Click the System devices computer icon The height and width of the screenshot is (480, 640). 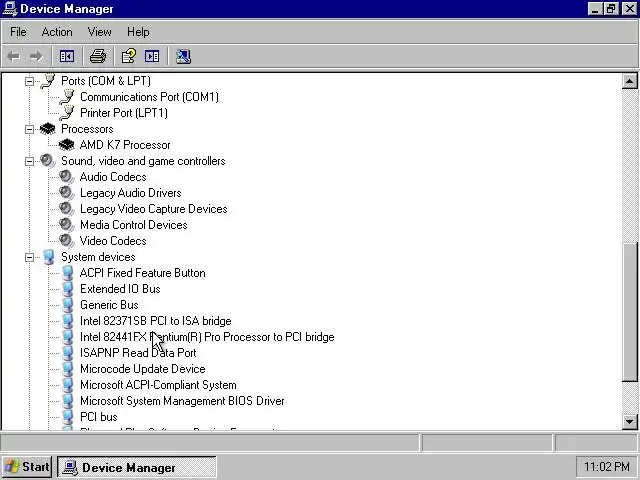point(49,257)
